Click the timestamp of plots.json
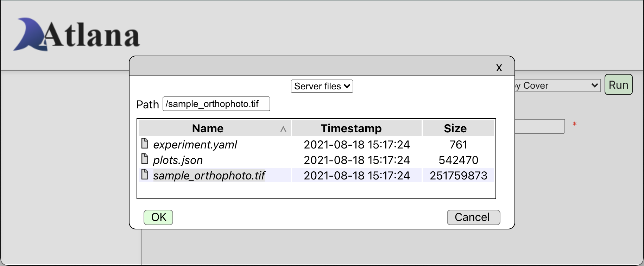 (x=357, y=160)
